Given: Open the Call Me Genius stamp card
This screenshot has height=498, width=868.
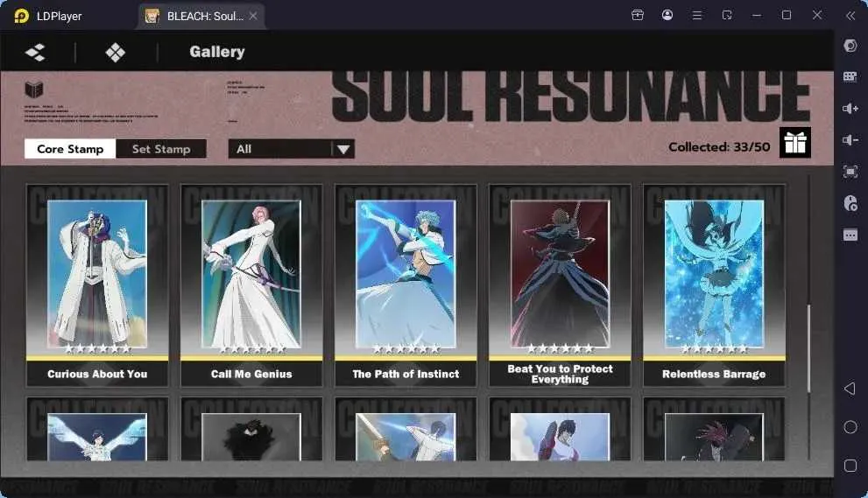Looking at the screenshot, I should pos(251,285).
